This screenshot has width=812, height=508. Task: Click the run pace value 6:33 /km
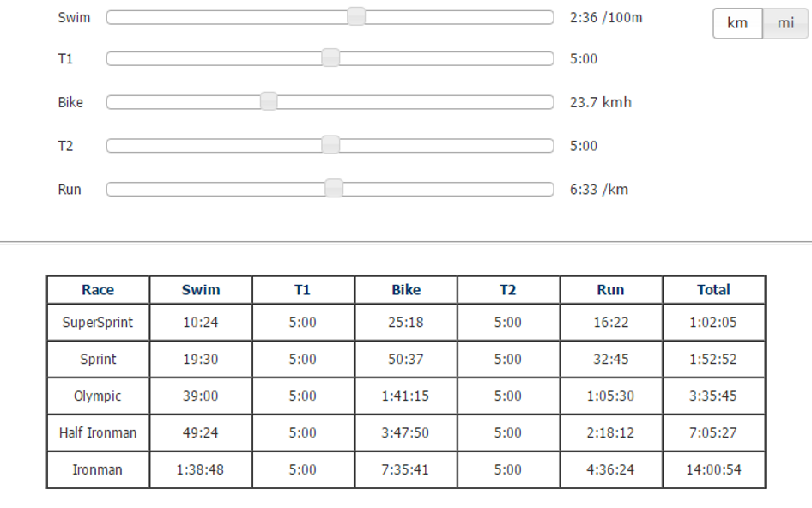tap(599, 189)
